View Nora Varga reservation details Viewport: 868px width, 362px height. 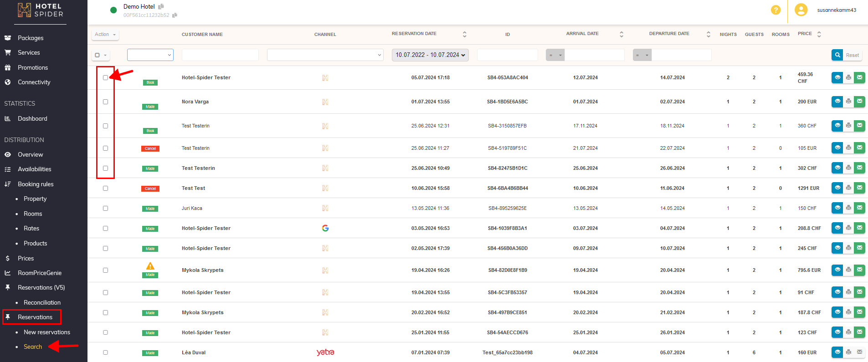[837, 102]
